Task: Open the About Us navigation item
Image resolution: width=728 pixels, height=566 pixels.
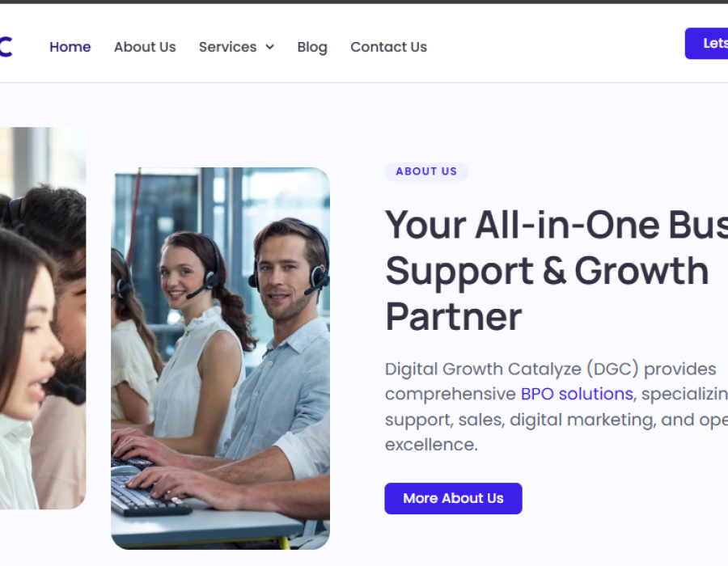Action: pyautogui.click(x=145, y=47)
